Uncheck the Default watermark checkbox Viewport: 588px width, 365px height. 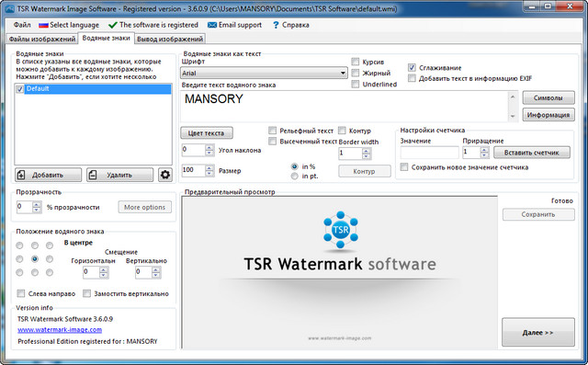coord(20,89)
